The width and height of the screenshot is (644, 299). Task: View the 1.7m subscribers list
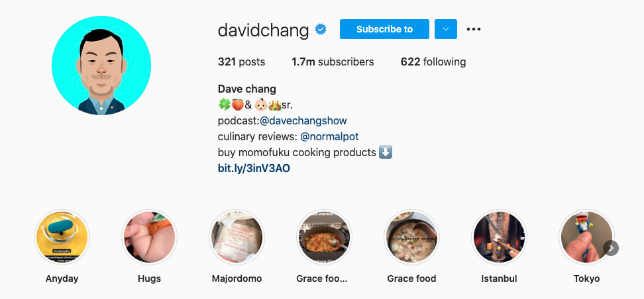click(x=333, y=62)
